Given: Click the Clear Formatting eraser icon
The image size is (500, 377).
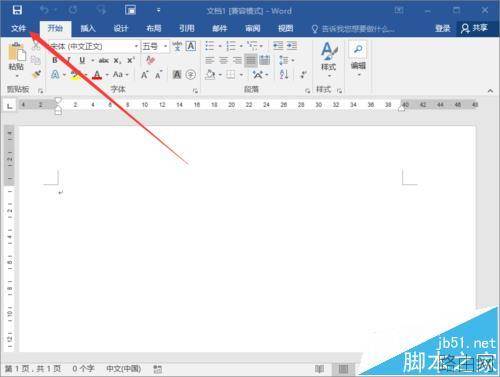Looking at the screenshot, I should tap(151, 60).
